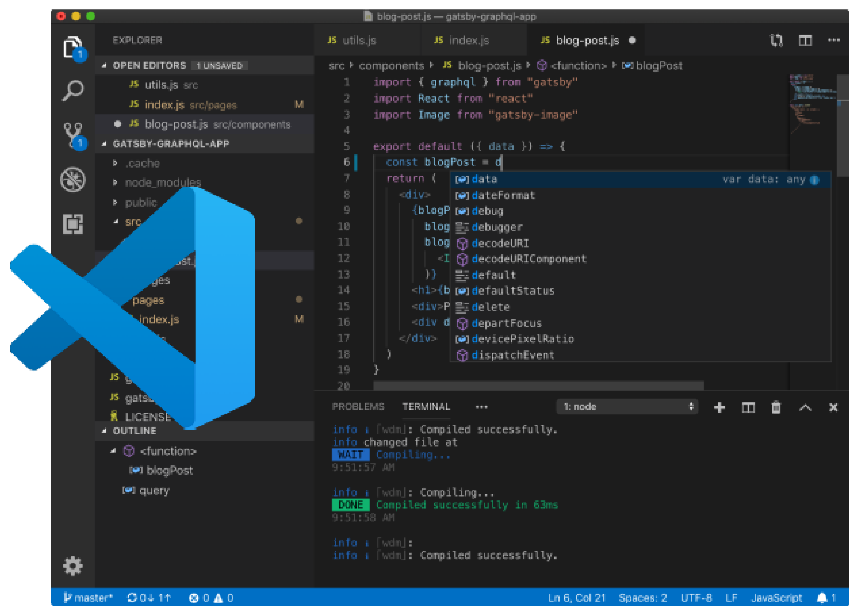Viewport: 859px width, 616px height.
Task: Click the notification bell in status bar
Action: (822, 597)
